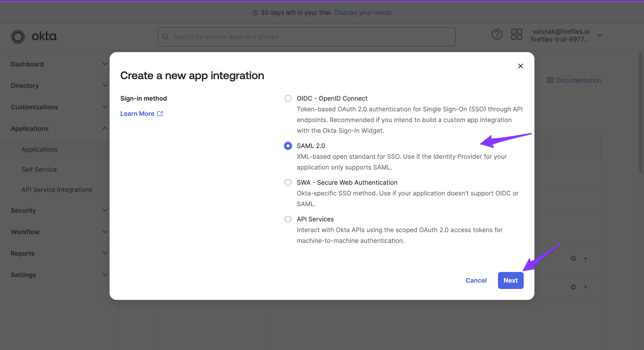
Task: Select the OIDC - OpenID Connect radio
Action: coord(288,98)
